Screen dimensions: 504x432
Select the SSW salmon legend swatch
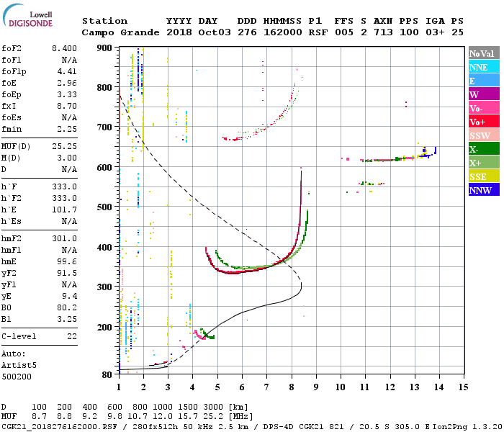[x=484, y=135]
